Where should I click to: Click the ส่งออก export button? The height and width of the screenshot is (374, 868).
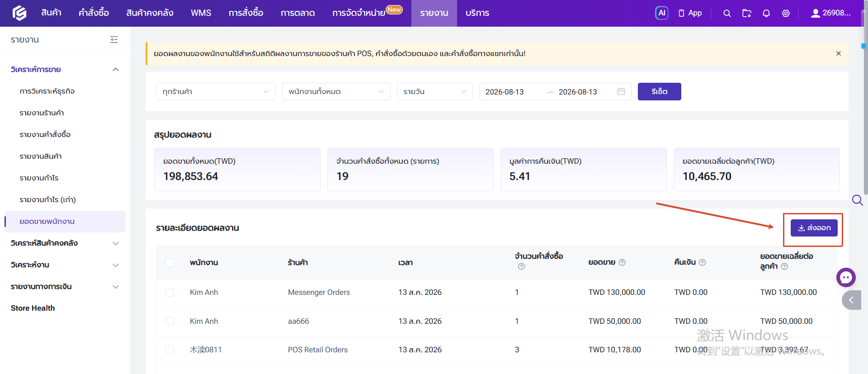pyautogui.click(x=814, y=228)
